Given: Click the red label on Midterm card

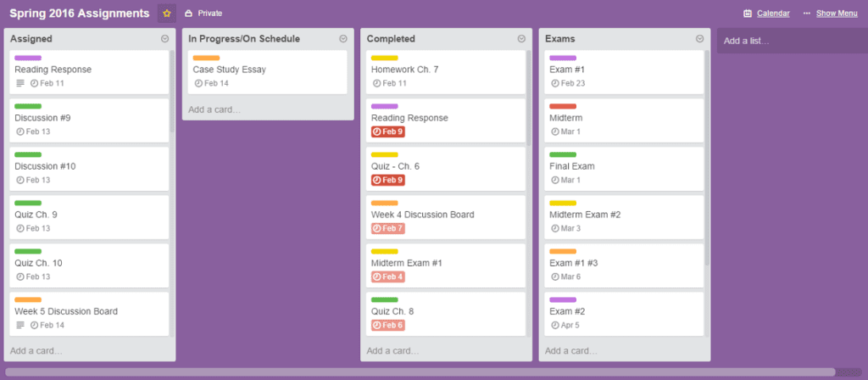Looking at the screenshot, I should pos(563,106).
